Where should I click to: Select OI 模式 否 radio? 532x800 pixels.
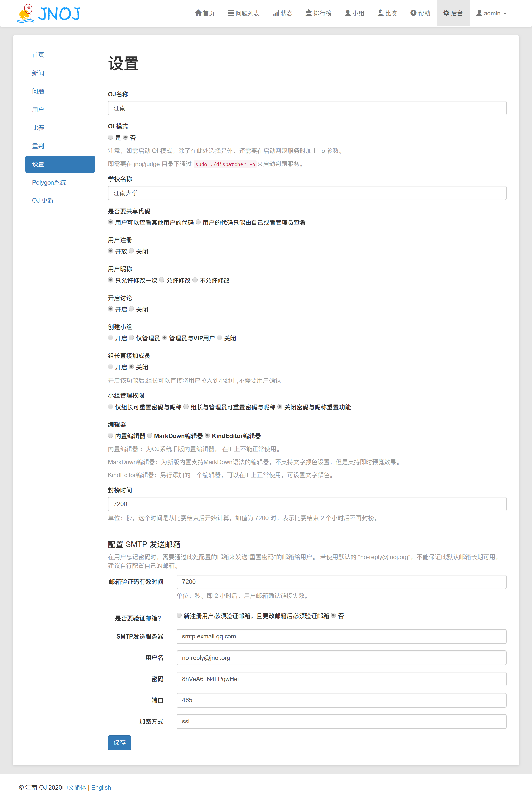[126, 137]
